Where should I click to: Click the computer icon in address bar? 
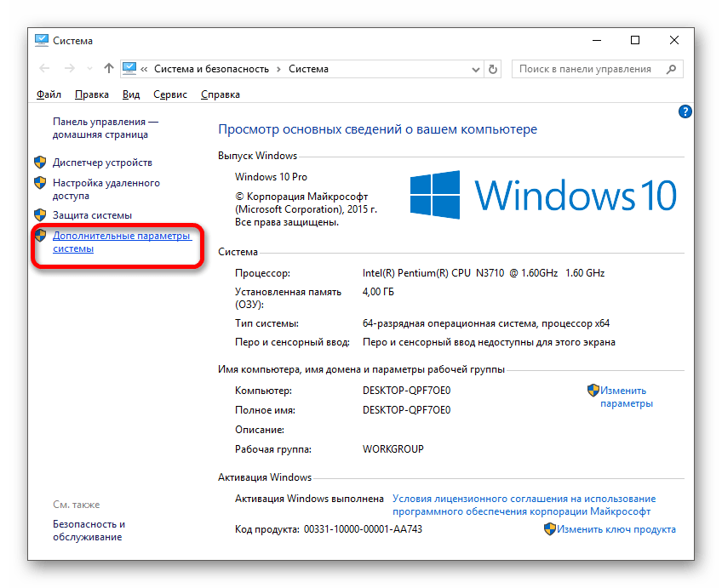[x=129, y=69]
